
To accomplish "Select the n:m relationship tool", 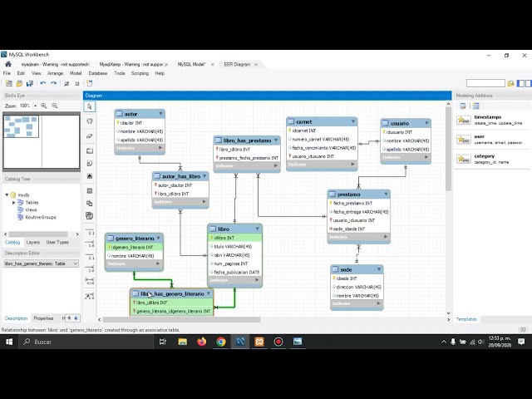I will click(x=90, y=281).
